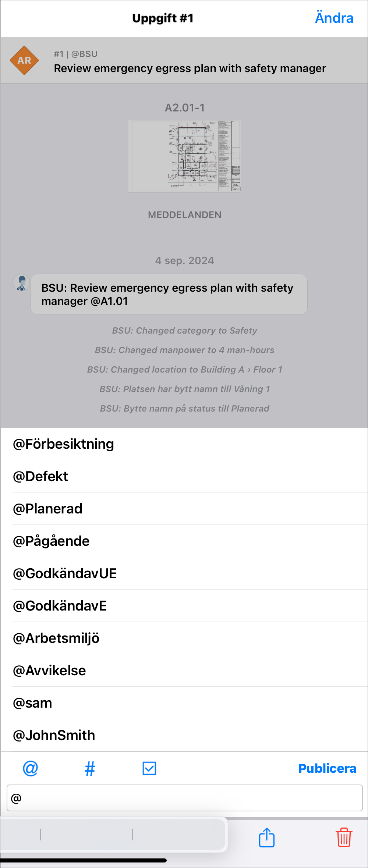Pick @GodkändavUE from the list
Image resolution: width=368 pixels, height=868 pixels.
65,573
